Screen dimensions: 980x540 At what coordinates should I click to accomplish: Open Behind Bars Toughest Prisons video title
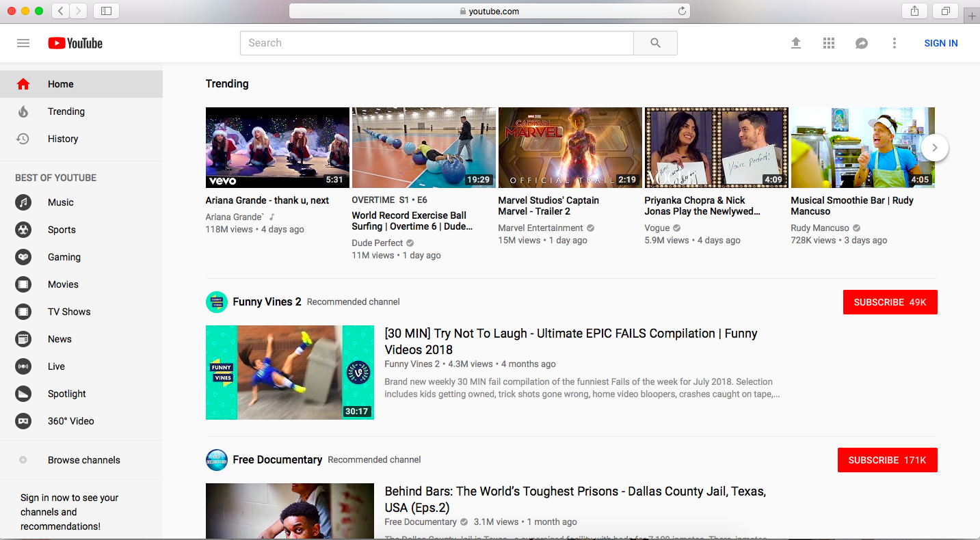point(575,499)
